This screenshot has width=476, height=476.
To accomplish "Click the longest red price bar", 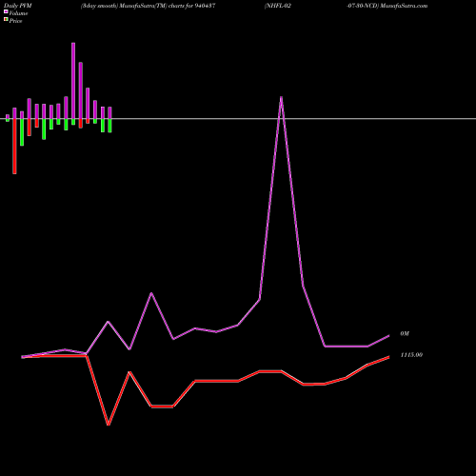I will click(14, 147).
